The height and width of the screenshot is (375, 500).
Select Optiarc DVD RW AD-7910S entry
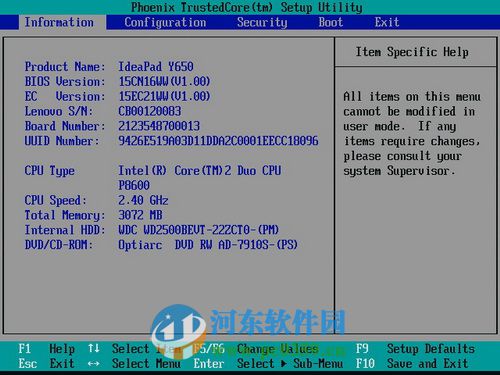tap(208, 245)
